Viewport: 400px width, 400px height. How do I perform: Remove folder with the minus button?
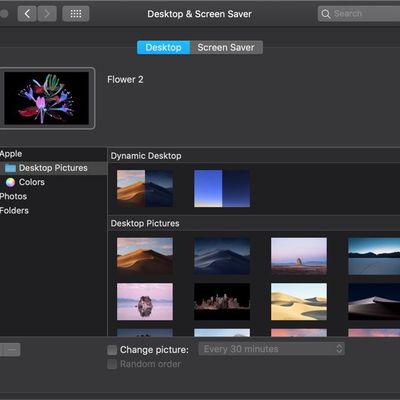[12, 350]
